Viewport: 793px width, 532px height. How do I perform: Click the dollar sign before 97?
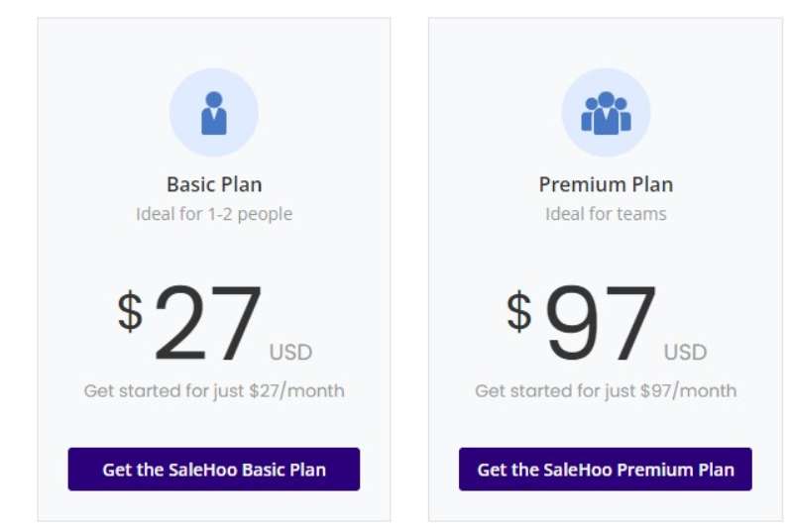[x=519, y=311]
